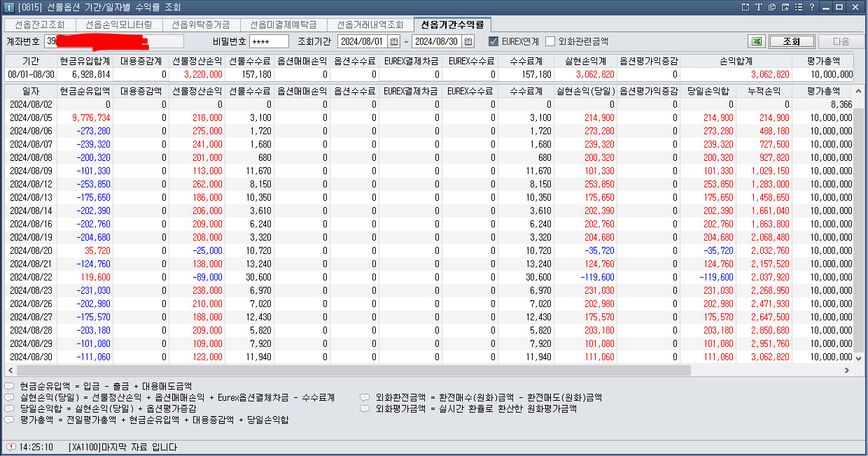Switch to 선옵미결제예탁금 tab
Screen dimensions: 868x456
(x=283, y=24)
